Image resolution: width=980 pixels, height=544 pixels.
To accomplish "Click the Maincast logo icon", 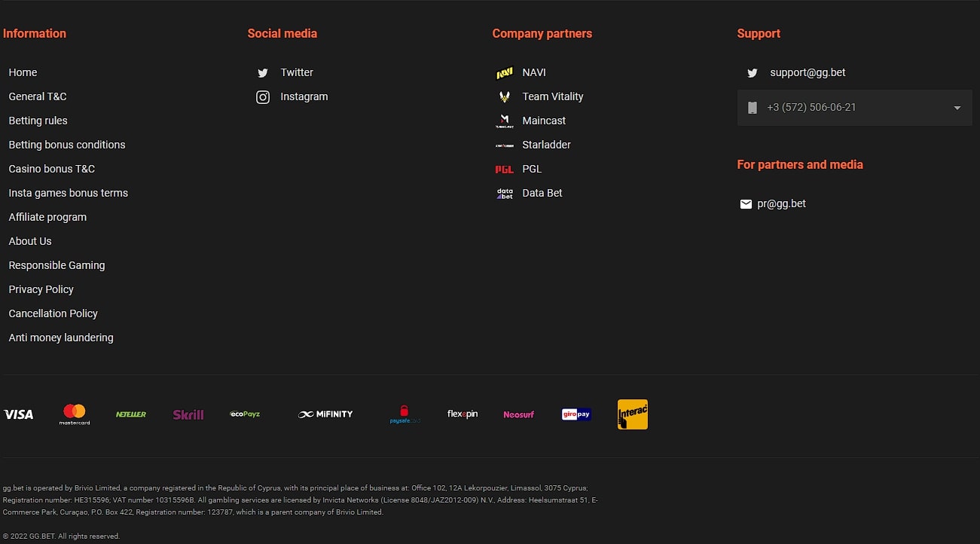I will pos(505,121).
